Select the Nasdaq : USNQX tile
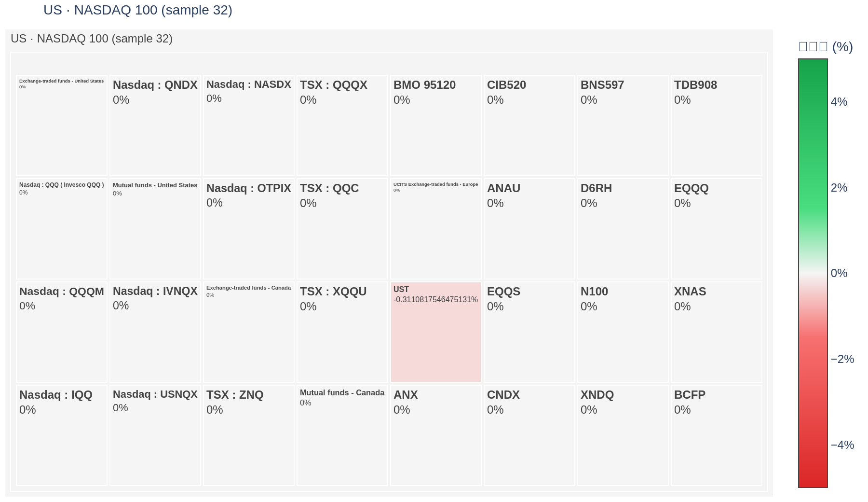Image resolution: width=868 pixels, height=502 pixels. pos(155,435)
